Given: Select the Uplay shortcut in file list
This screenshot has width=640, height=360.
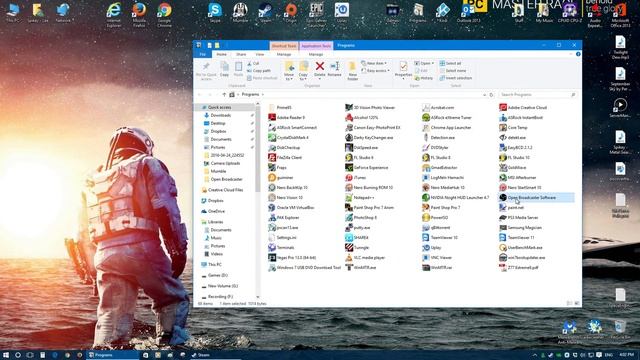Looking at the screenshot, I should tap(432, 247).
